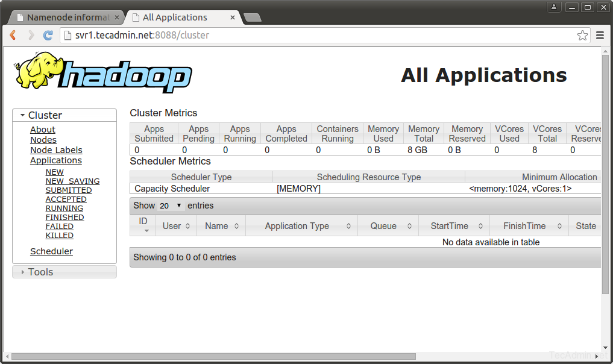Switch to the Namenode information tab
This screenshot has width=613, height=364.
[x=68, y=17]
